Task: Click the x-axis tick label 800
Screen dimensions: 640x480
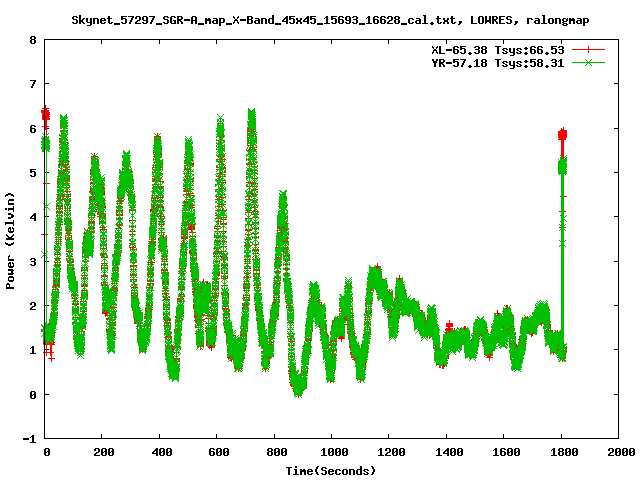Action: pos(276,452)
